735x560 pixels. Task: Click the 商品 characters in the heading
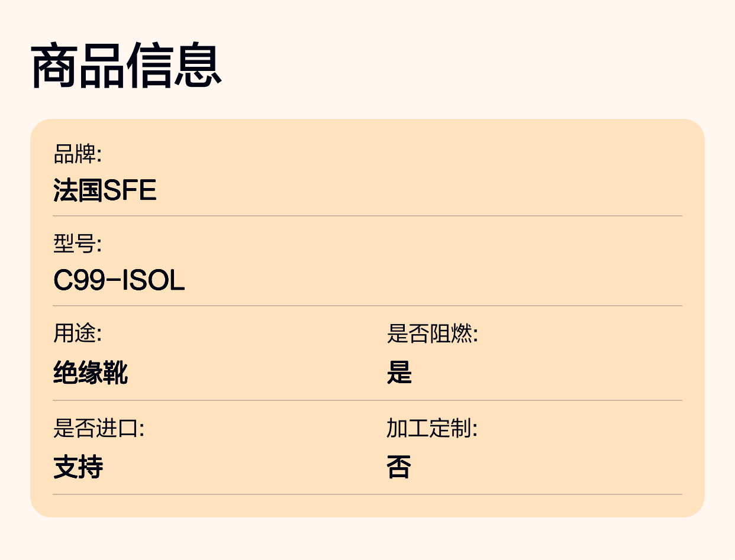click(78, 66)
